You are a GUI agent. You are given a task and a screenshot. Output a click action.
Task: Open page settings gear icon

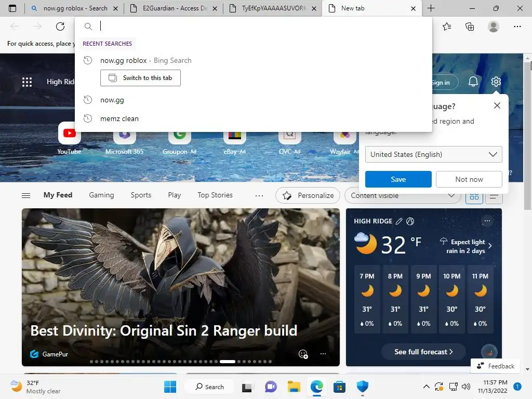496,82
